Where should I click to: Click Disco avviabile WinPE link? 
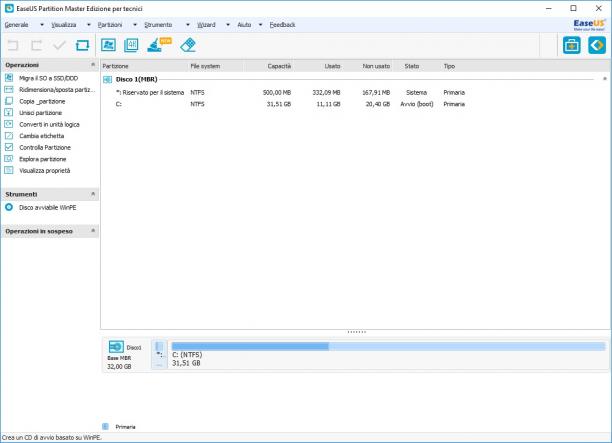(48, 208)
